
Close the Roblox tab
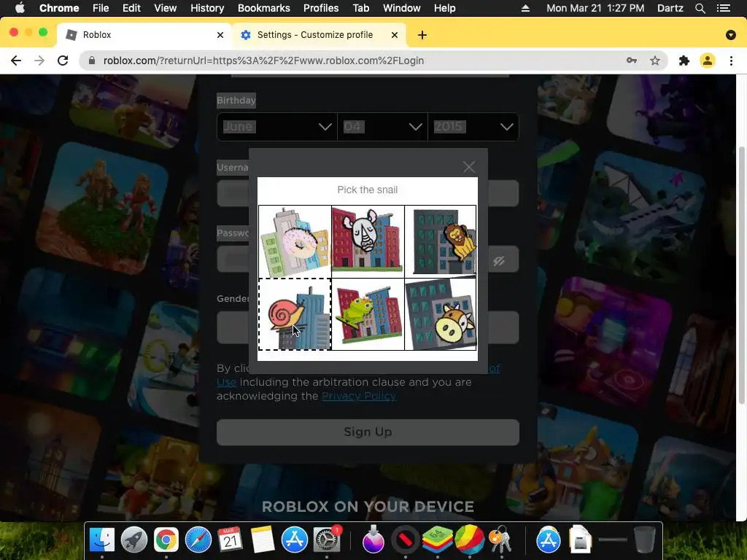[220, 35]
